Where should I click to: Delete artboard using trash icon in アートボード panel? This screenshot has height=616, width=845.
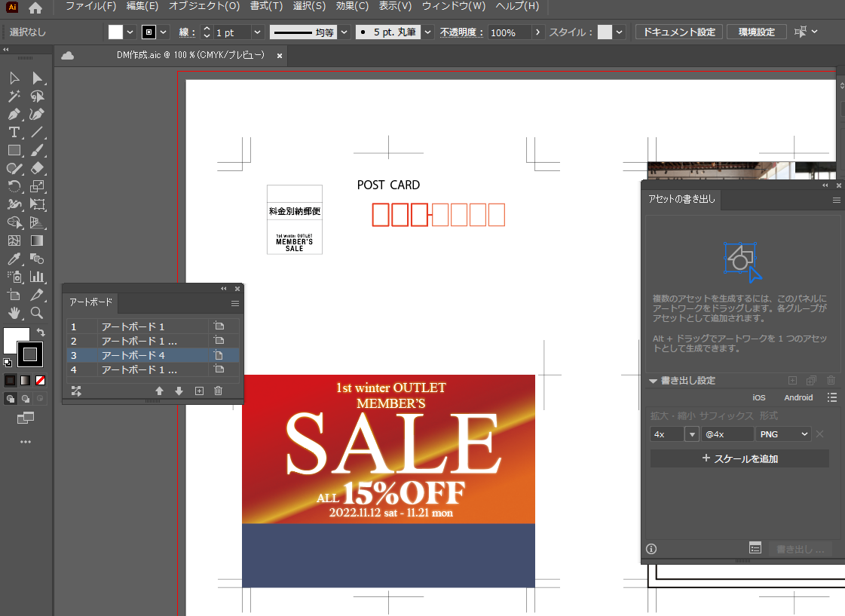coord(219,391)
